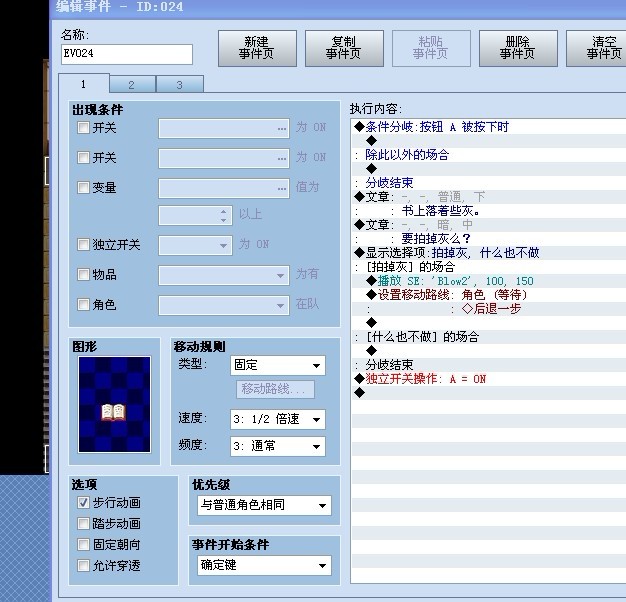The height and width of the screenshot is (602, 626).
Task: Open the 速度 dropdown showing 1/2 倍速
Action: pos(278,420)
